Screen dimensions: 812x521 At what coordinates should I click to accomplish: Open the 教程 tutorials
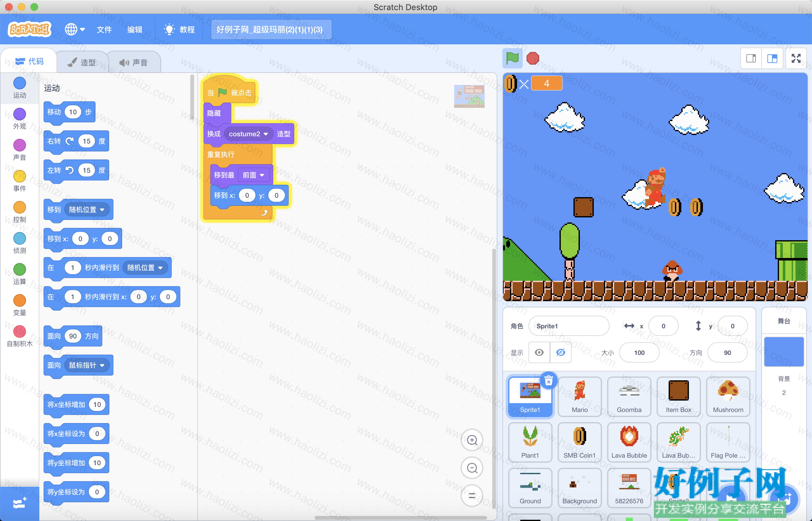click(x=179, y=29)
